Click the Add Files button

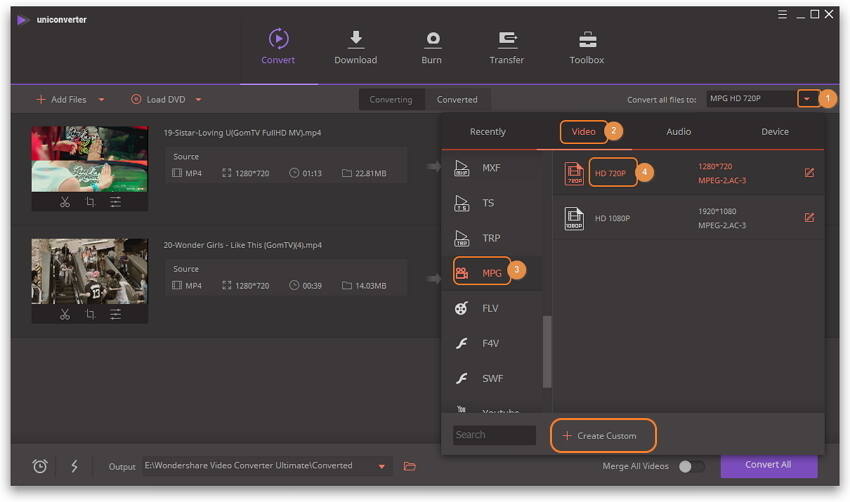pyautogui.click(x=61, y=99)
